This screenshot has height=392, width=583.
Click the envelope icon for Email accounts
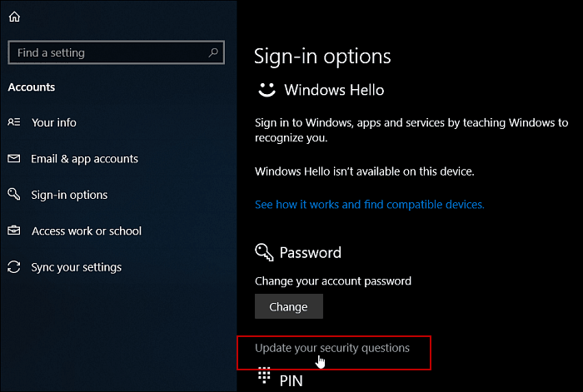click(x=14, y=159)
